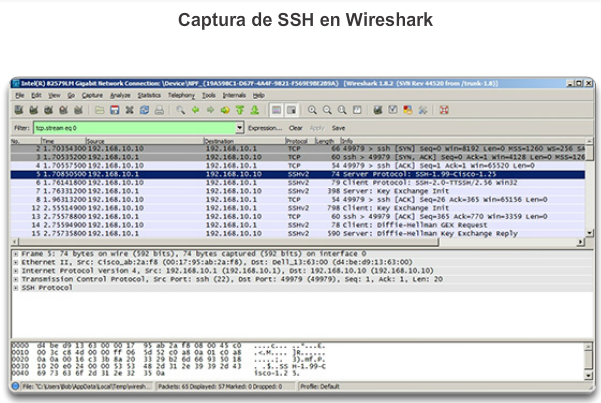Start a new live capture icon
Image resolution: width=601 pixels, height=403 pixels.
pos(48,110)
